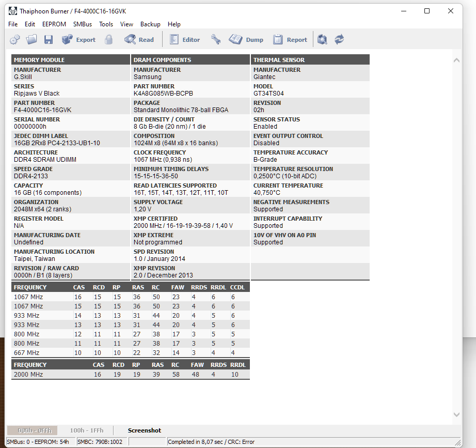Click DRAM manufacturer value 'Samsung'
Image resolution: width=476 pixels, height=448 pixels.
[148, 77]
